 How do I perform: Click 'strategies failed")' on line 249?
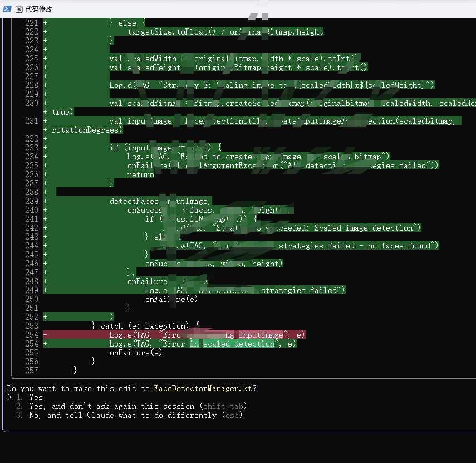click(303, 290)
